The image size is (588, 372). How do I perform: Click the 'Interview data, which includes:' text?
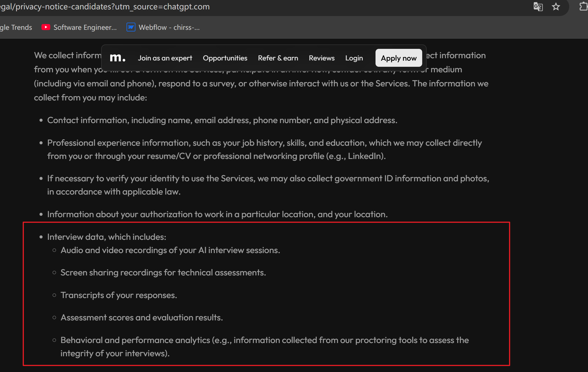pos(107,237)
